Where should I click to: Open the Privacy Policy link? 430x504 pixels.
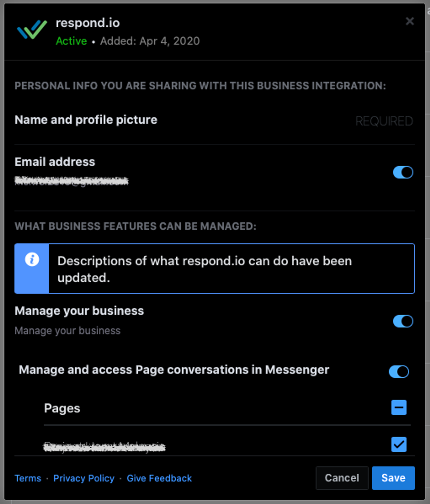click(x=84, y=478)
